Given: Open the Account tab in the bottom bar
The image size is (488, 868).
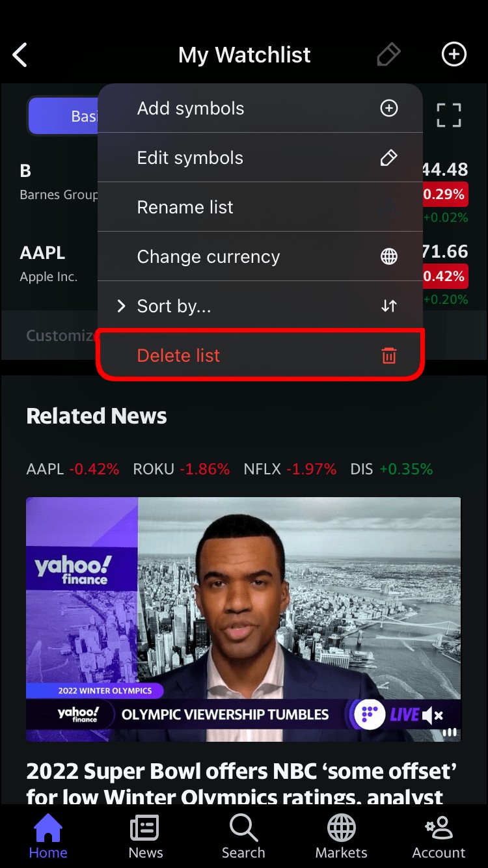Looking at the screenshot, I should coord(439,837).
